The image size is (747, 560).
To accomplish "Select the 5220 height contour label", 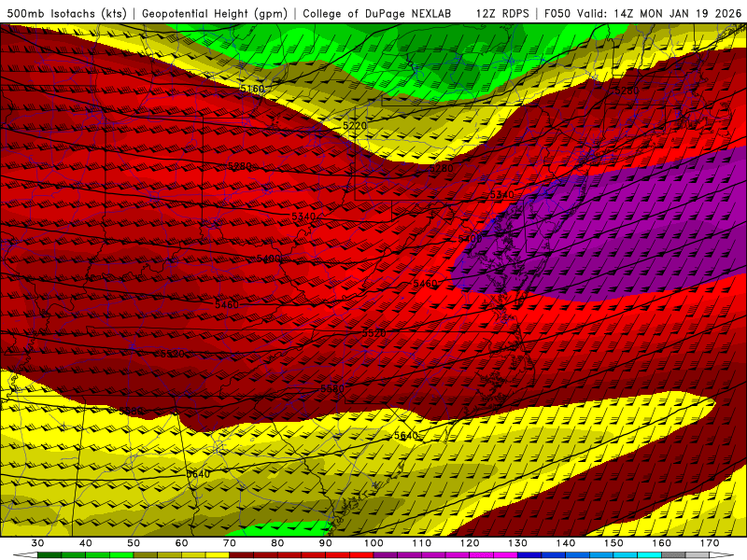I will pos(355,126).
